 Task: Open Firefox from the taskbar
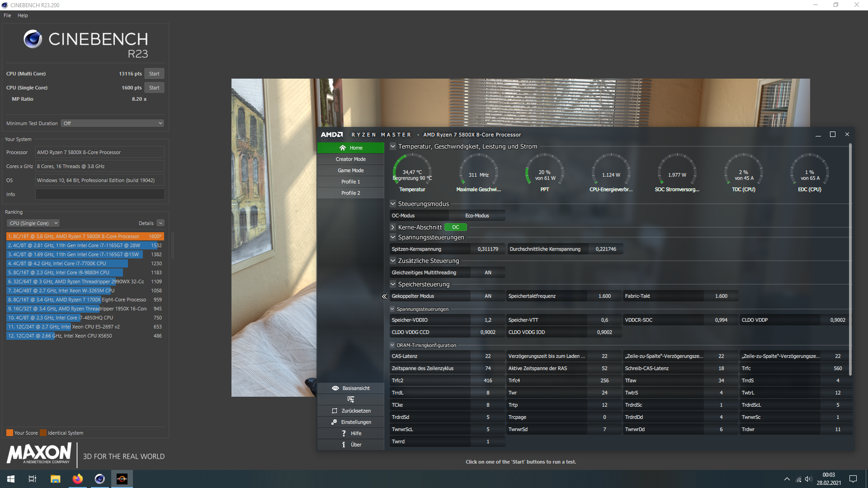click(78, 479)
